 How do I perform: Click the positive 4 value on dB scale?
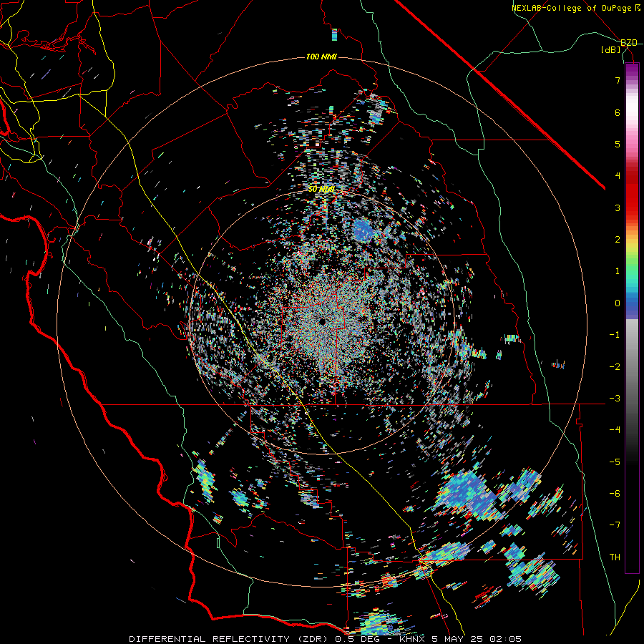[x=618, y=176]
